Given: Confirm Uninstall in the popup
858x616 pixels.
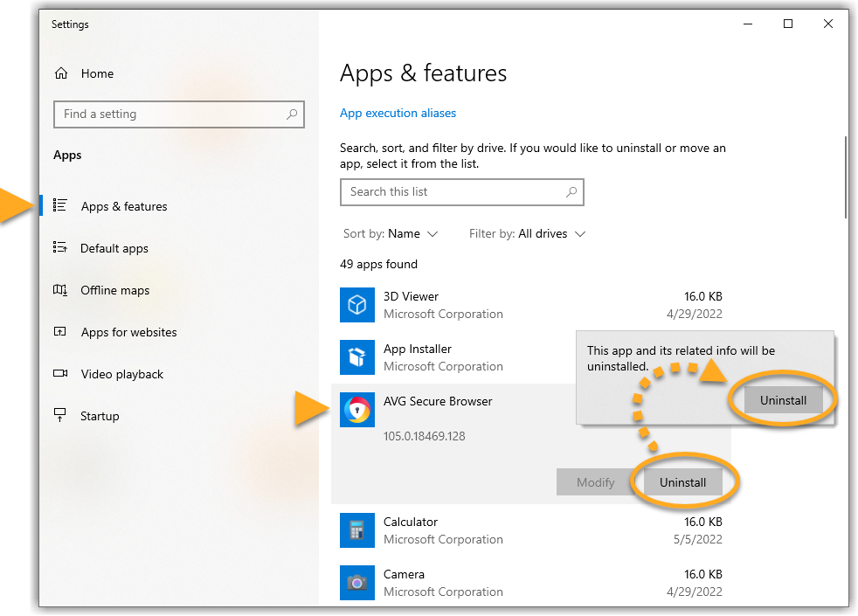Looking at the screenshot, I should point(783,400).
